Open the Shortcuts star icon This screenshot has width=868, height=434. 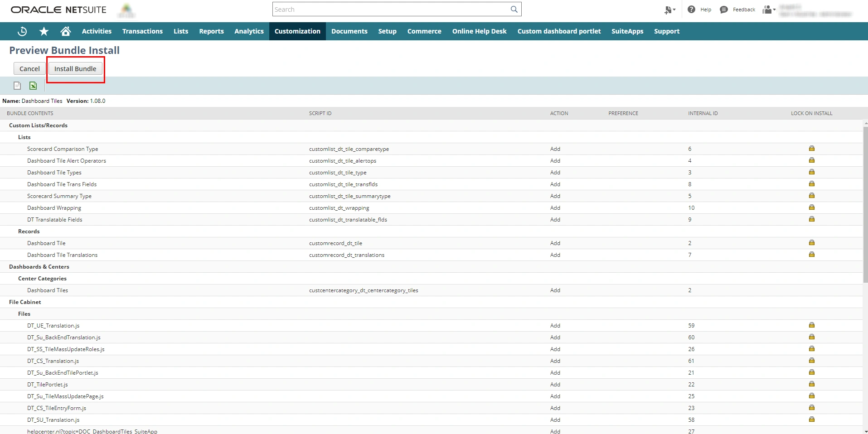(44, 31)
